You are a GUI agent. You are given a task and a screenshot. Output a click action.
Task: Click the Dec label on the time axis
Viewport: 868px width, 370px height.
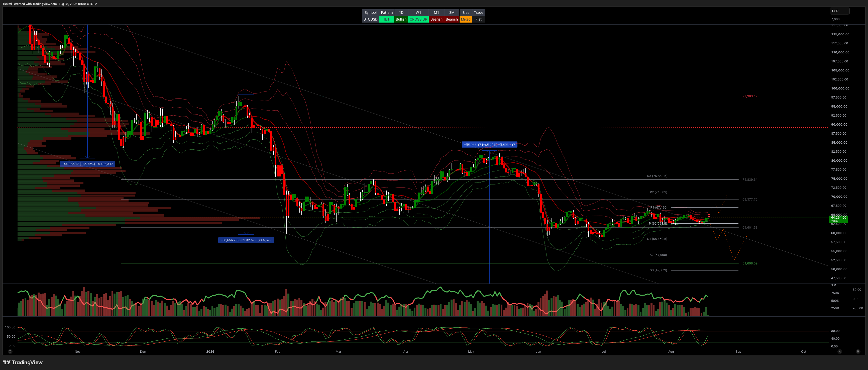[x=143, y=351]
